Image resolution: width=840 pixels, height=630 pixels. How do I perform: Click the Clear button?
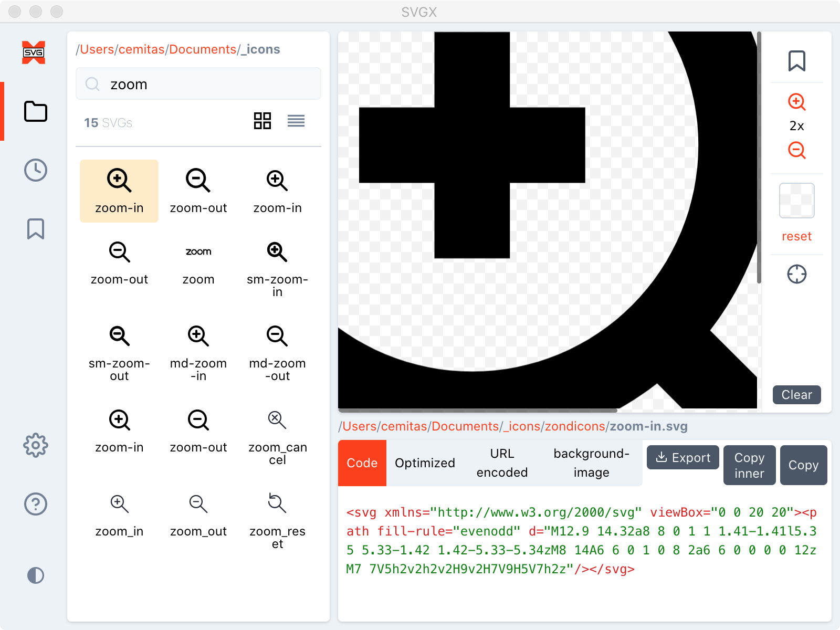[797, 395]
